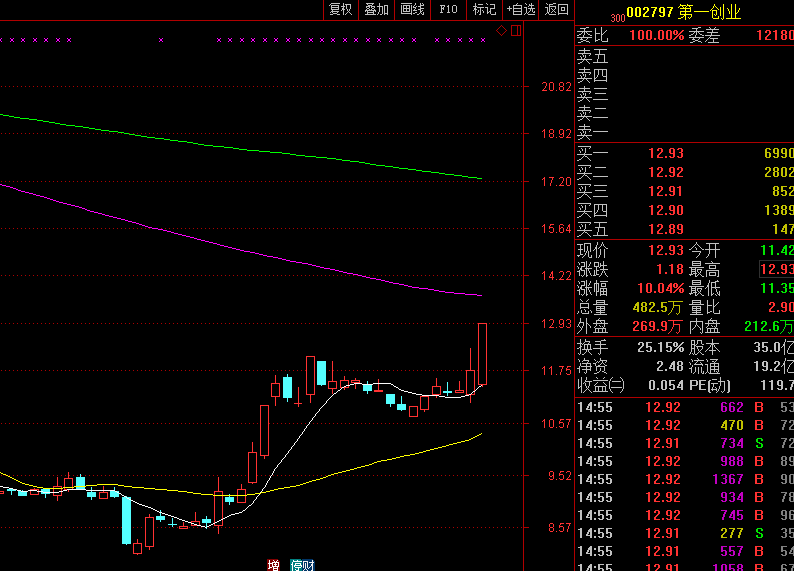Image resolution: width=794 pixels, height=571 pixels.
Task: Click the 返回 return button
Action: tap(557, 10)
